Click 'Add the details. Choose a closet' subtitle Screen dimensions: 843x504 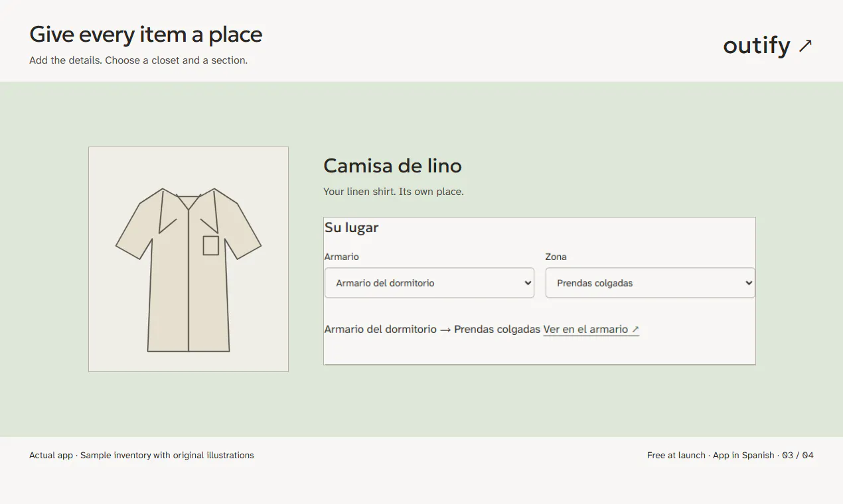[138, 60]
